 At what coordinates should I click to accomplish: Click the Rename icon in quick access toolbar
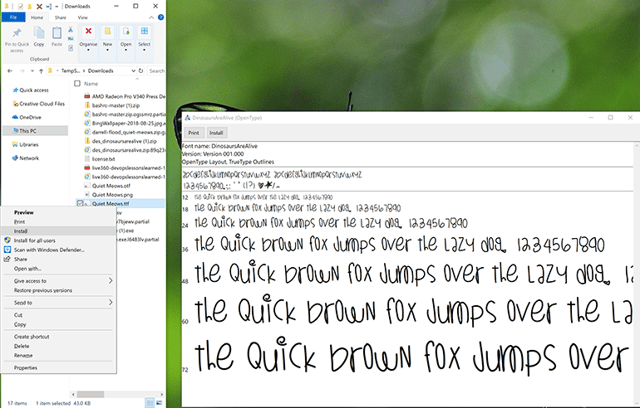[x=49, y=6]
